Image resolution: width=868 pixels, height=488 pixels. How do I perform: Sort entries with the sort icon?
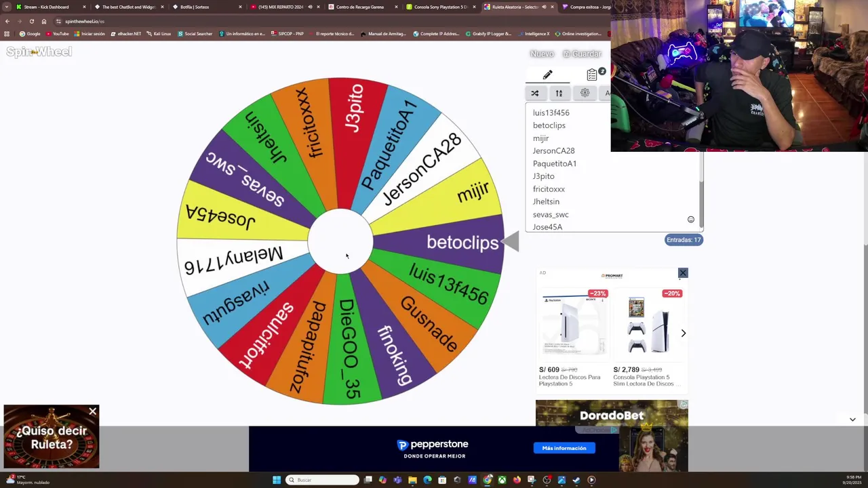[x=559, y=93]
